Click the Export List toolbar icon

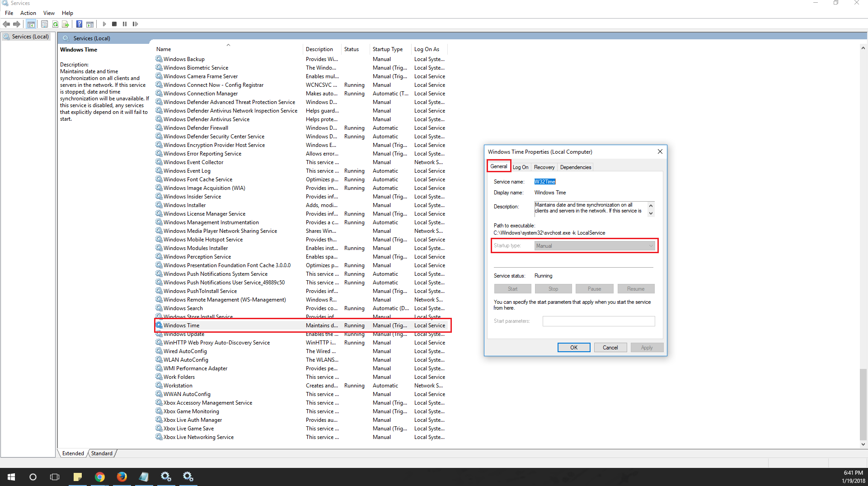click(66, 24)
